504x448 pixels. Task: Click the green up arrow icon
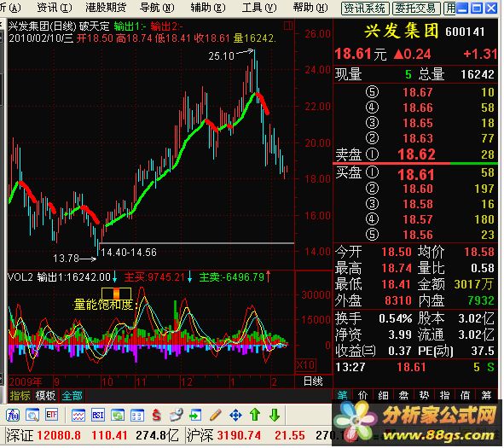pos(255,415)
